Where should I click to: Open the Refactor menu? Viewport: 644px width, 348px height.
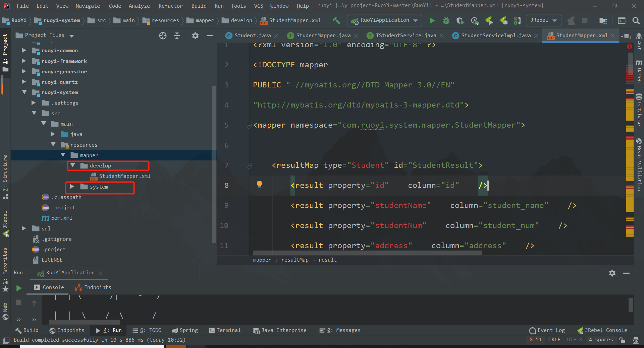(170, 6)
